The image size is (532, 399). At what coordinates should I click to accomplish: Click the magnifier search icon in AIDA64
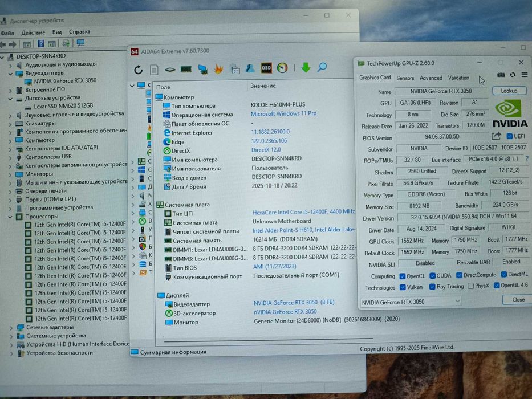click(x=322, y=67)
